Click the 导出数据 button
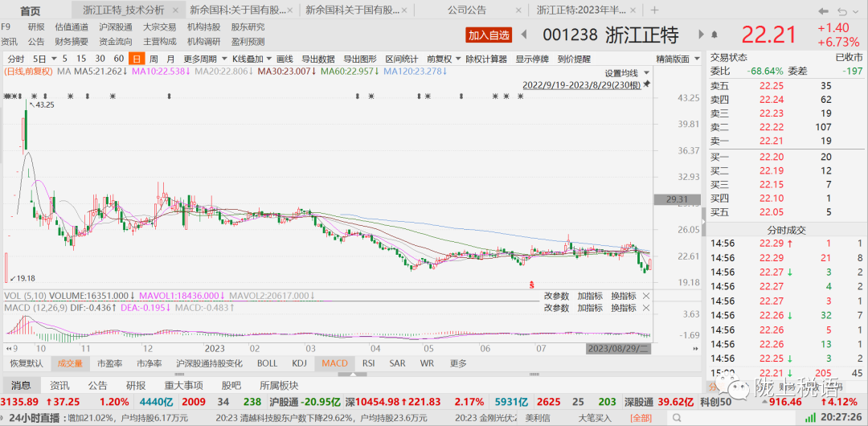Viewport: 868px width, 426px height. click(x=317, y=59)
